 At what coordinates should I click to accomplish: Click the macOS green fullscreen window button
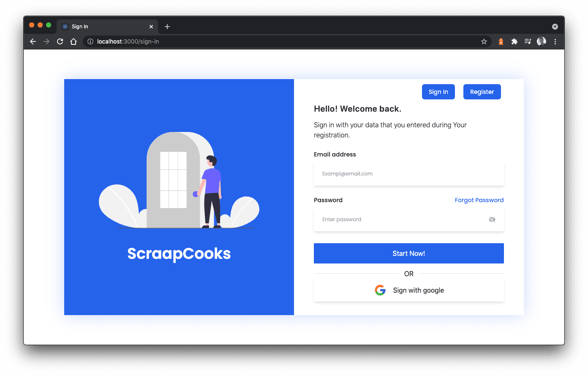click(x=49, y=25)
